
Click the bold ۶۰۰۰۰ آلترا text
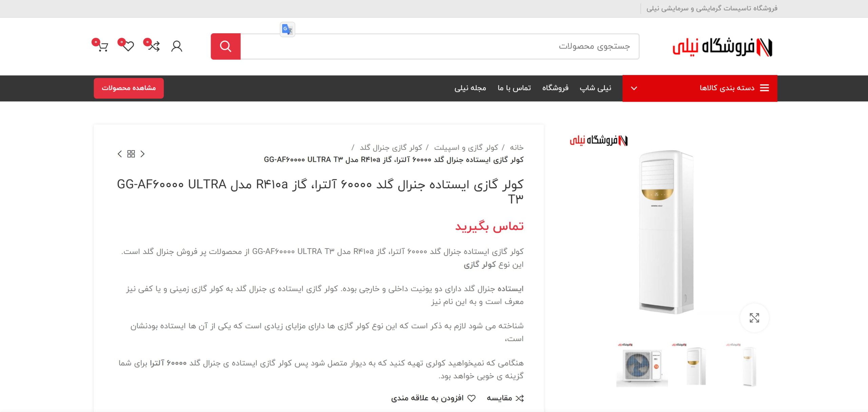(x=169, y=363)
